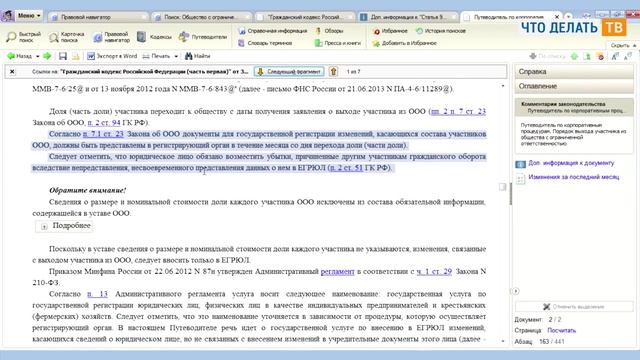Click green up arrow in right toolbar
The width and height of the screenshot is (640, 360).
coord(575,56)
